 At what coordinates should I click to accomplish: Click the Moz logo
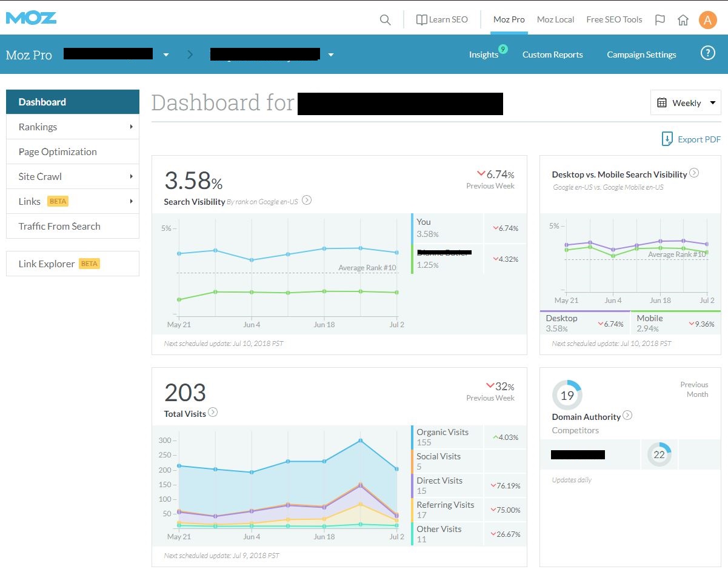coord(32,18)
